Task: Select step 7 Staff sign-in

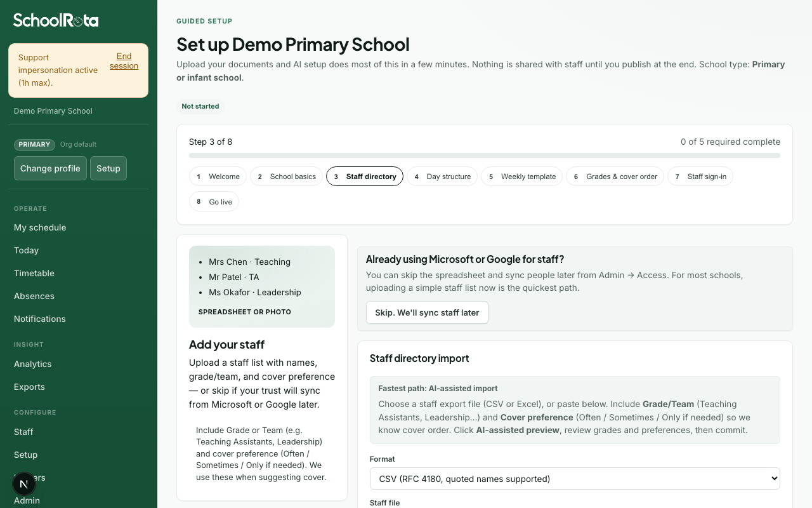Action: tap(700, 177)
